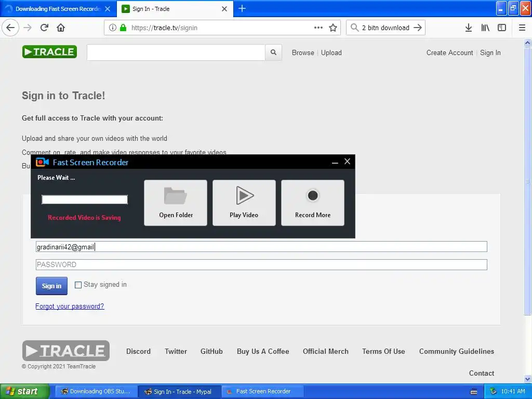
Task: Click Create Account in the header
Action: point(449,52)
